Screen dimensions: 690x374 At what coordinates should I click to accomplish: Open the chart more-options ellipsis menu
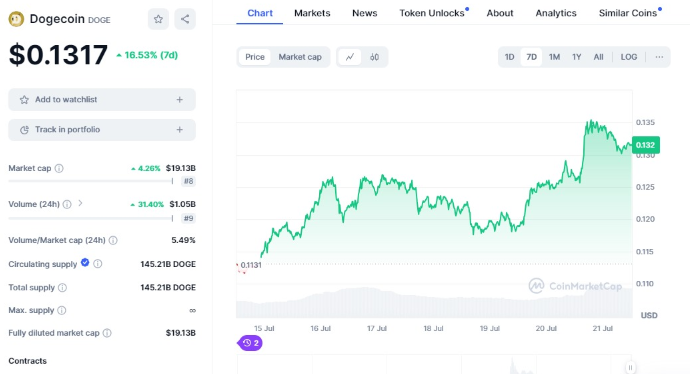pos(659,57)
